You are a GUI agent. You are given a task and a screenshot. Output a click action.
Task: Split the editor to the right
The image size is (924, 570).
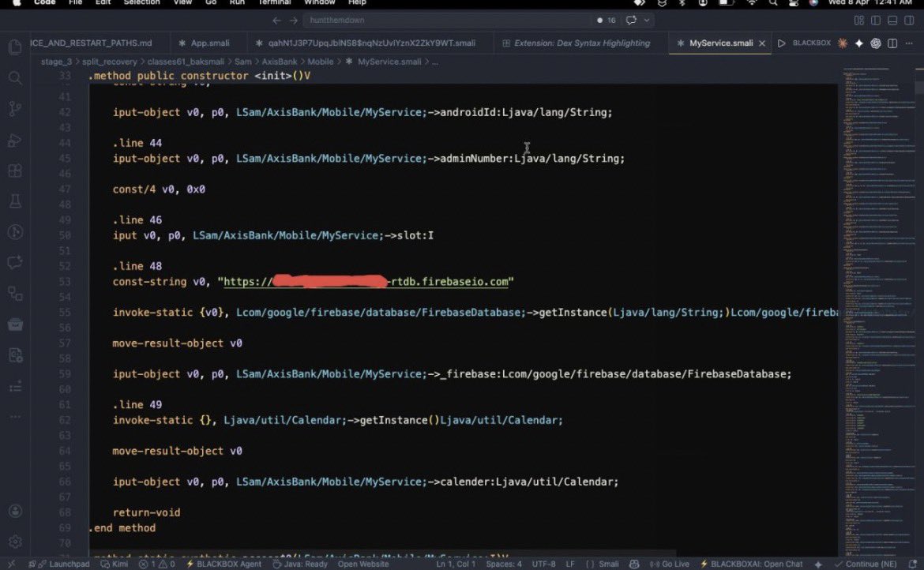click(892, 43)
